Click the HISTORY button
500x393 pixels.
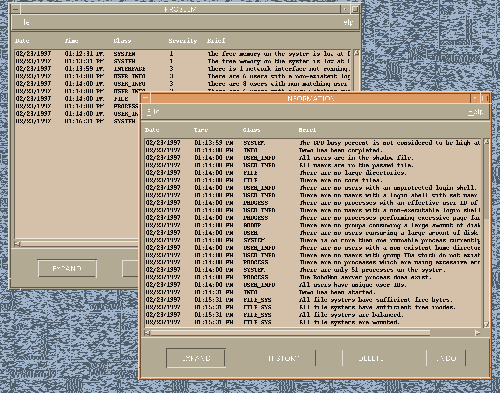click(x=284, y=358)
